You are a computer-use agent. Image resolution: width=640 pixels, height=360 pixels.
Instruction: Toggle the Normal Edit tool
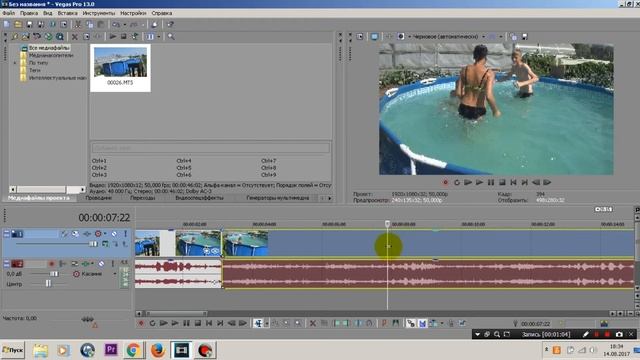click(258, 323)
